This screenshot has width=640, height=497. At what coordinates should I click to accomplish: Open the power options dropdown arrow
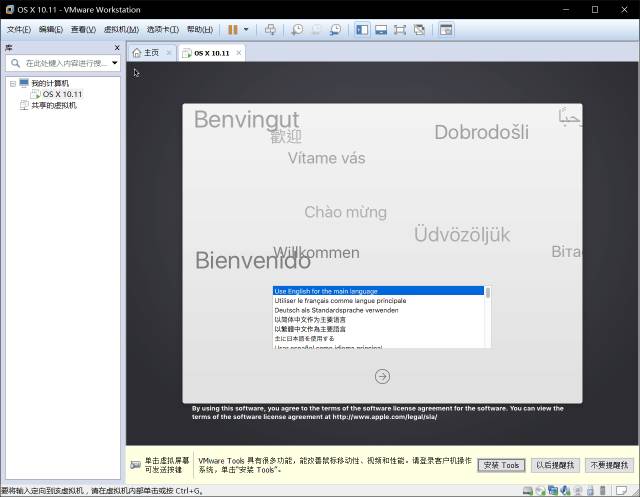coord(246,29)
